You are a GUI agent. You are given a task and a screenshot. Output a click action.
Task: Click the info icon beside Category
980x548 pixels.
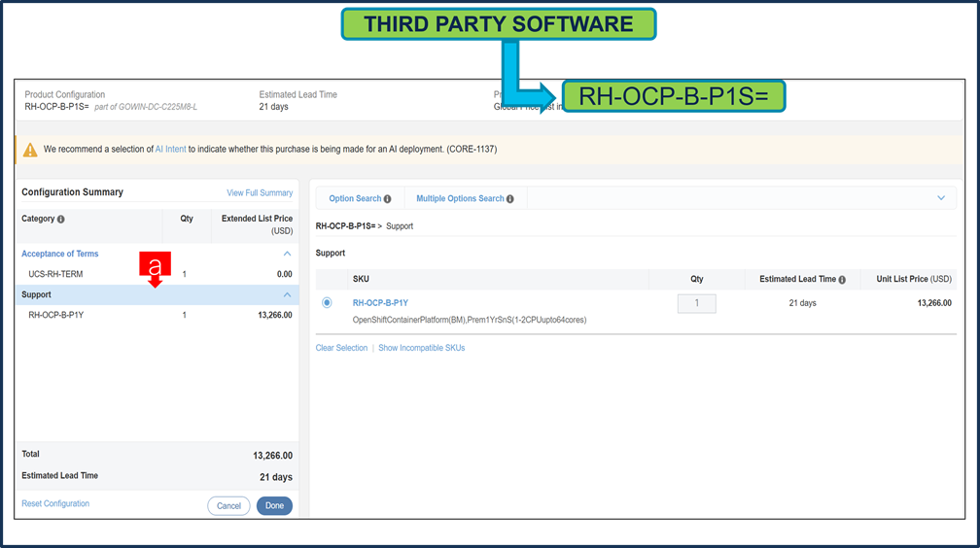60,220
